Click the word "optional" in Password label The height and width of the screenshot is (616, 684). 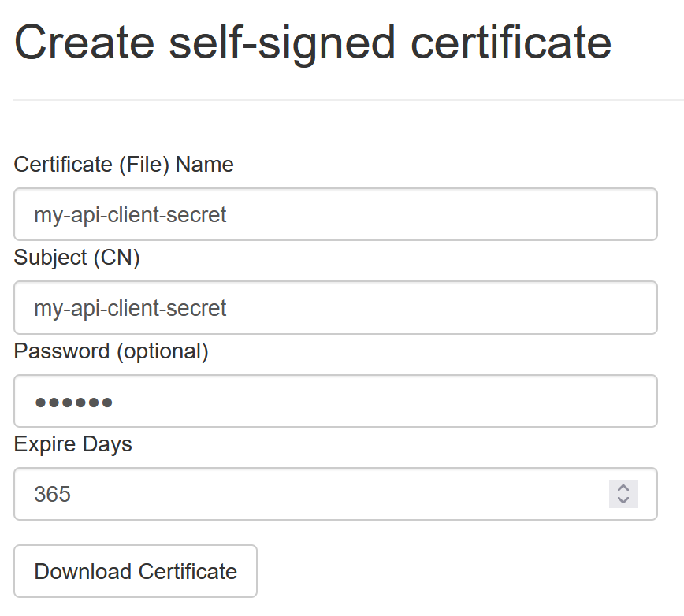tap(162, 351)
